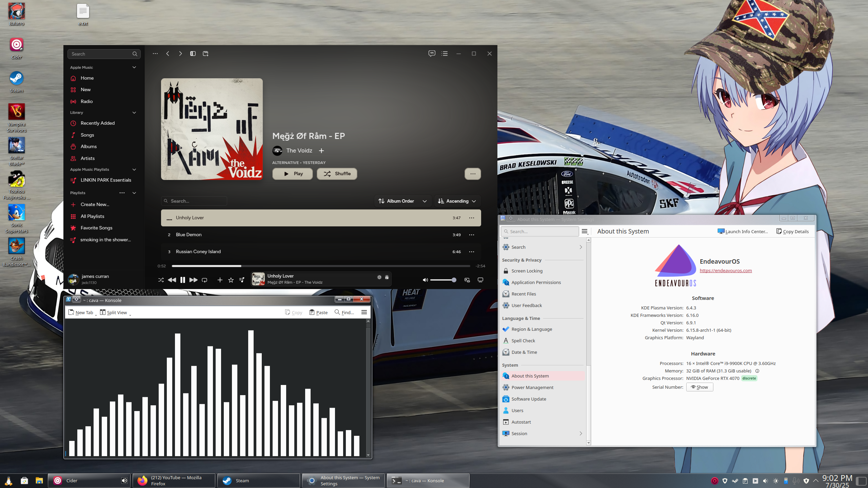The image size is (868, 488).
Task: Click Split View in Konsole
Action: (x=114, y=312)
